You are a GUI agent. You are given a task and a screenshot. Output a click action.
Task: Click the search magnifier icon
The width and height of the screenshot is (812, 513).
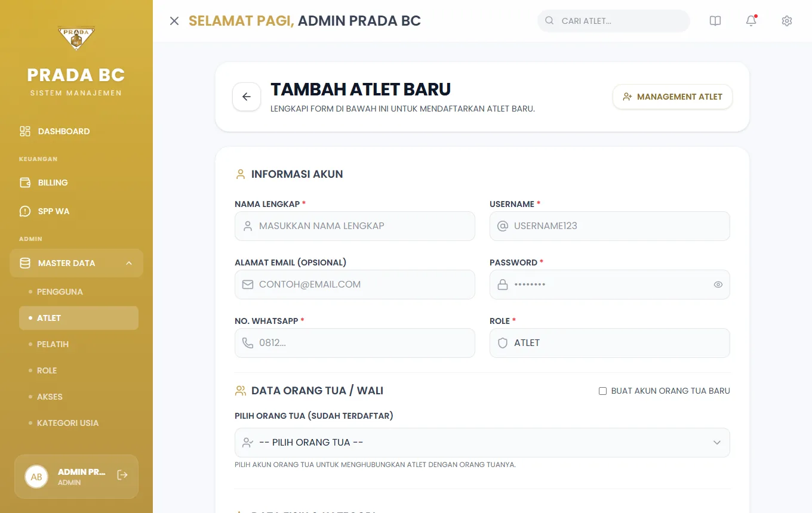[549, 21]
